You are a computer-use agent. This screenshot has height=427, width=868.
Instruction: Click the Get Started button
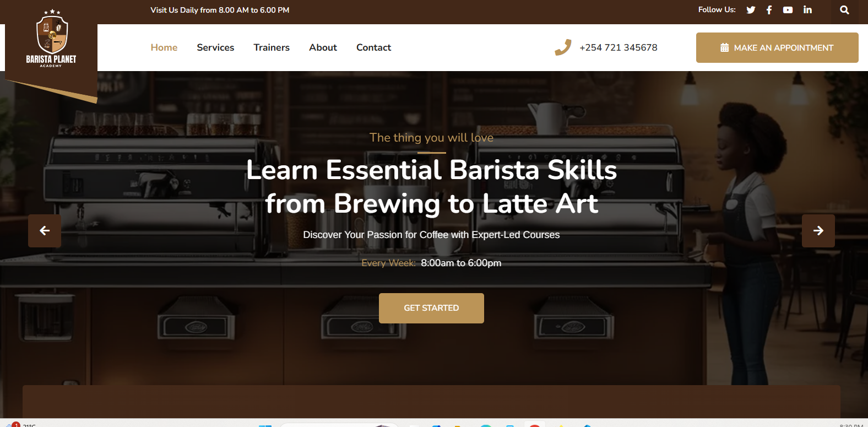(431, 308)
